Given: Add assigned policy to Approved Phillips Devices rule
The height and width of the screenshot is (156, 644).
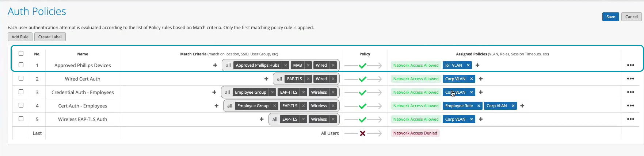Looking at the screenshot, I should (x=477, y=66).
